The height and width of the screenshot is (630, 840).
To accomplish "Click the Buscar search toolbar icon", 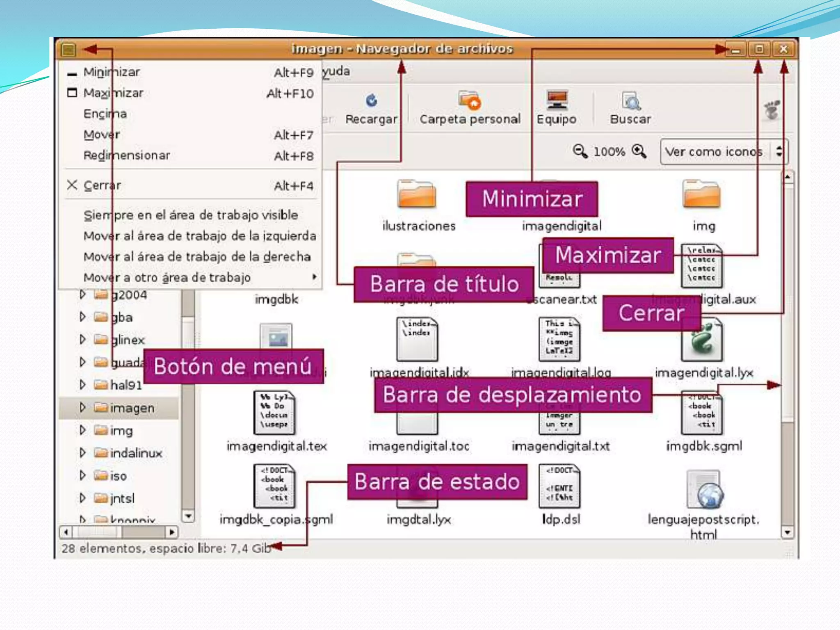I will coord(630,101).
